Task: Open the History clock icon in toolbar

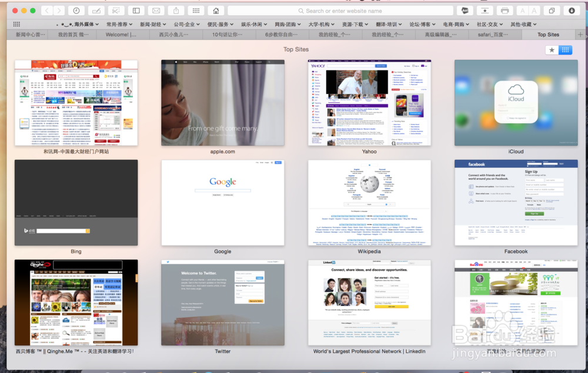Action: [x=76, y=11]
